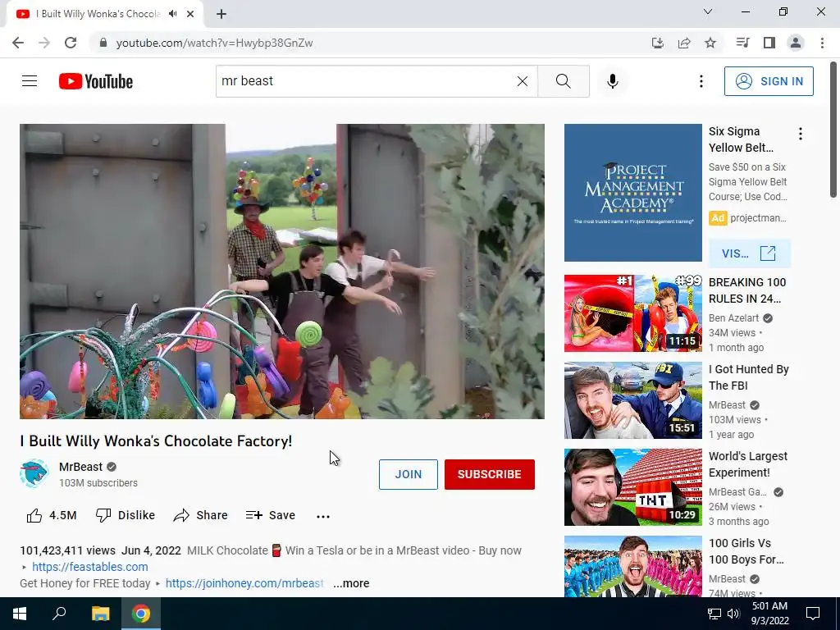Activate voice search microphone
This screenshot has height=630, width=840.
coord(612,81)
